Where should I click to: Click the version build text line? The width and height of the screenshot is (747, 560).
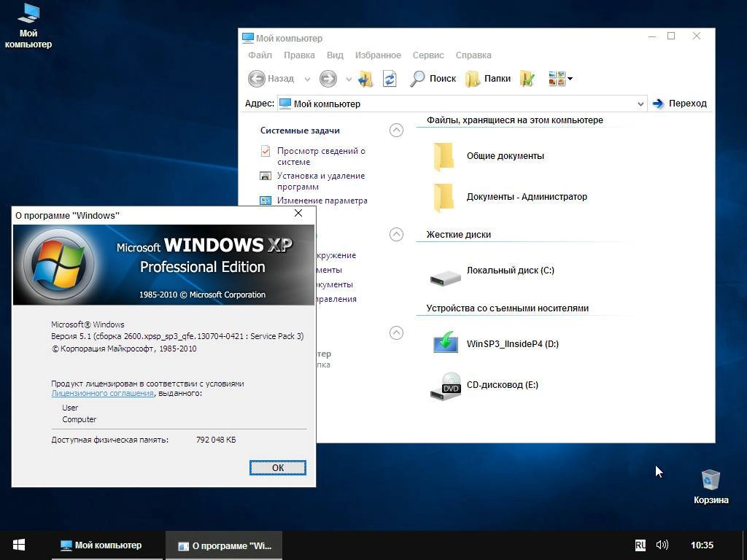coord(177,336)
